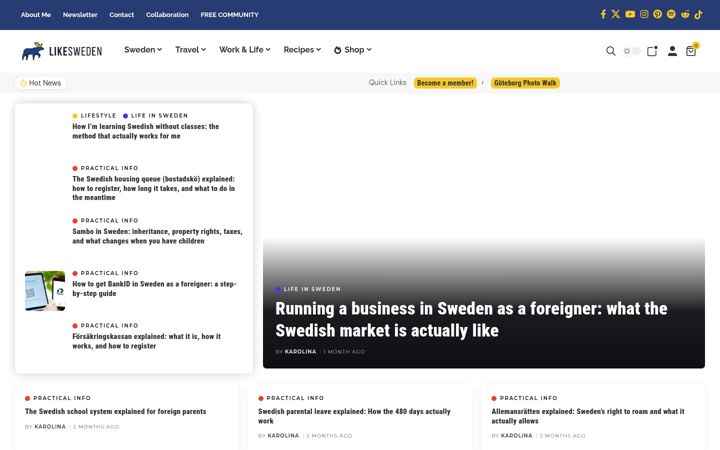The image size is (720, 450).
Task: Open Swedish housing queue bostadskö article
Action: 154,188
